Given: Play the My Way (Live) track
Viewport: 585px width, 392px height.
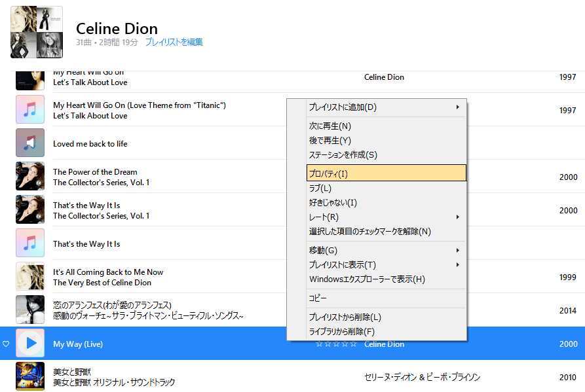Looking at the screenshot, I should (30, 343).
